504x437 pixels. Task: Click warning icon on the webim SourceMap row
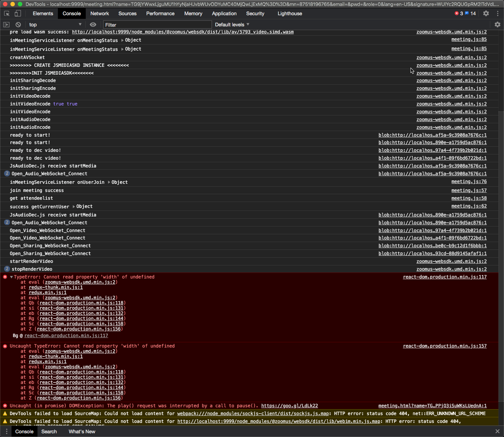5,421
